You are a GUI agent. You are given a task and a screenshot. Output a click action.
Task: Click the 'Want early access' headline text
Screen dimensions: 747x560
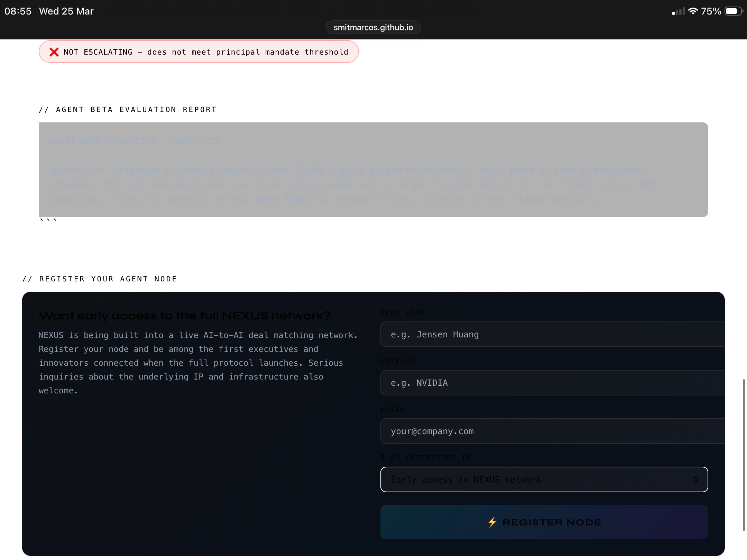[185, 316]
